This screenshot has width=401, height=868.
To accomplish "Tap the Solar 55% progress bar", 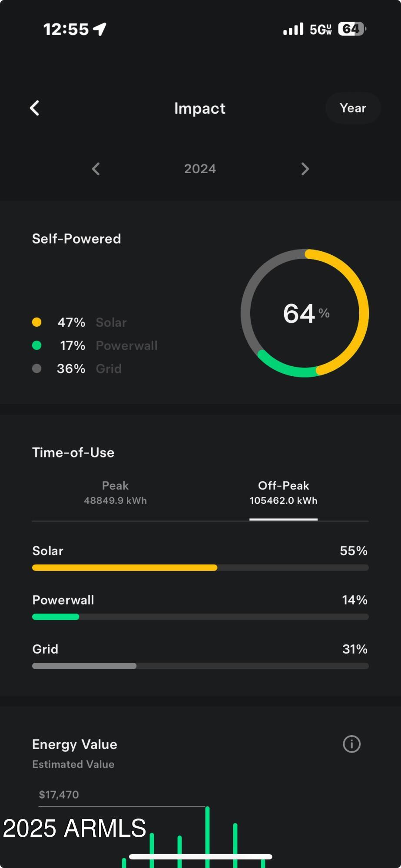I will click(x=200, y=568).
